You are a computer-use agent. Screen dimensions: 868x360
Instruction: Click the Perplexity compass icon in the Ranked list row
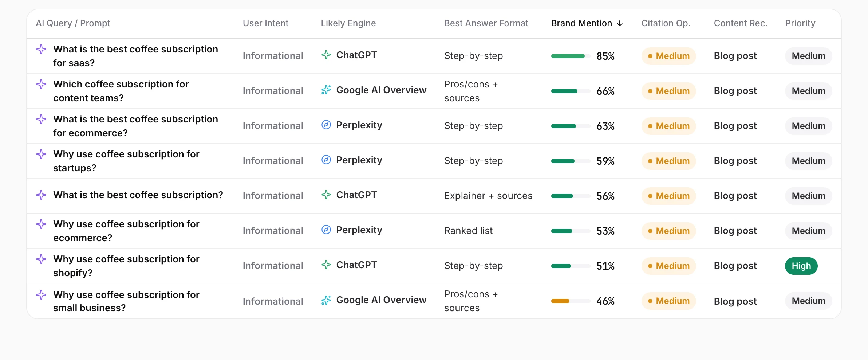coord(326,230)
